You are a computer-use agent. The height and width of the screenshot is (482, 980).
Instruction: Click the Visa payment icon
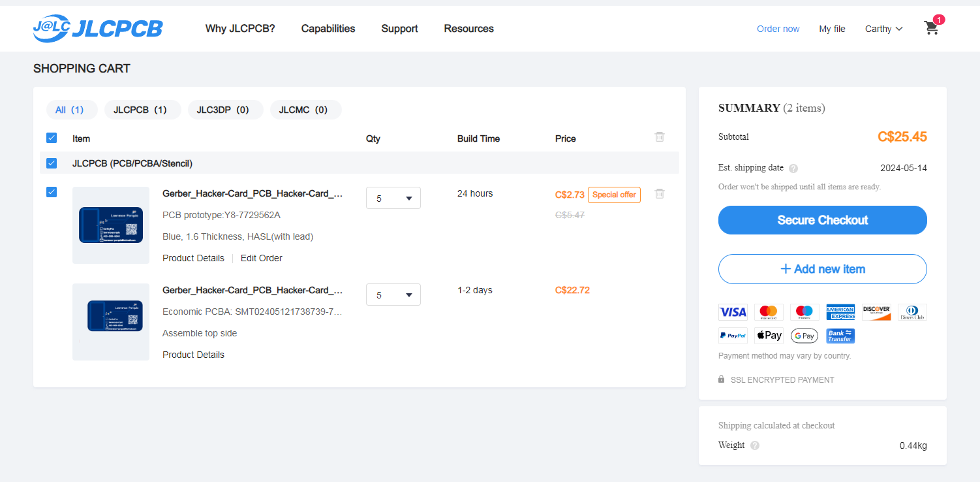pyautogui.click(x=733, y=312)
